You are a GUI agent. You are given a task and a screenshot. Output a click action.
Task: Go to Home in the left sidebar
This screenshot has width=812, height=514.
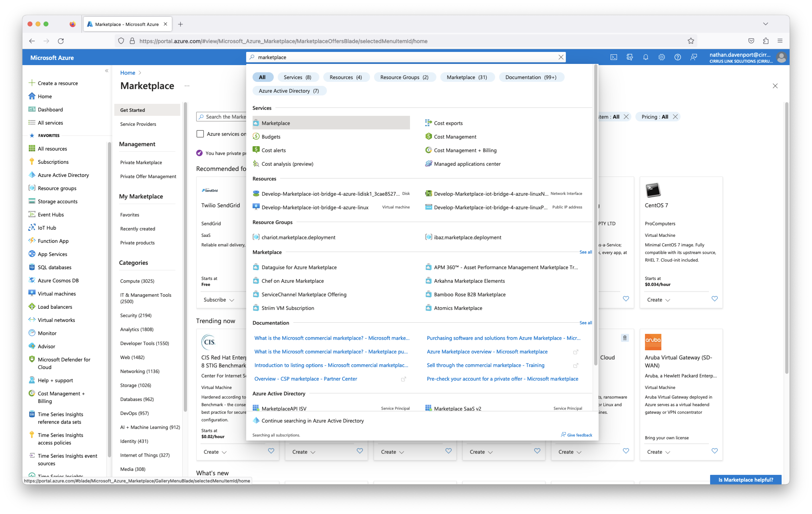click(x=45, y=96)
